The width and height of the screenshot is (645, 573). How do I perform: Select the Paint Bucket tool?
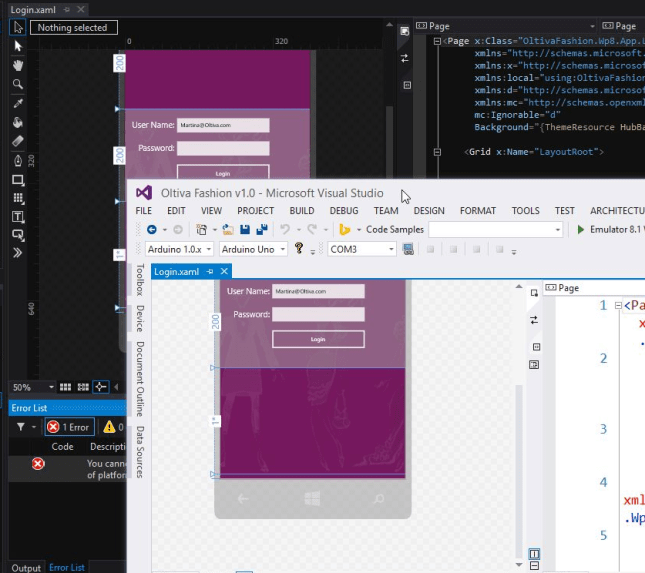18,122
